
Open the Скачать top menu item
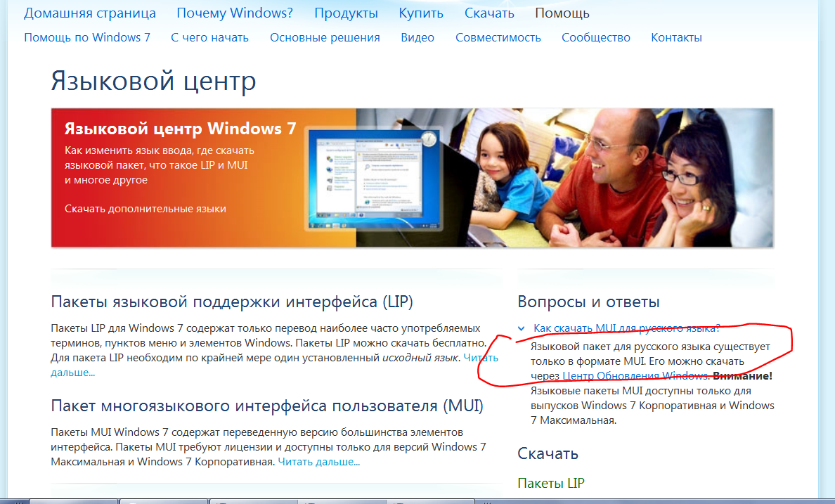coord(489,13)
